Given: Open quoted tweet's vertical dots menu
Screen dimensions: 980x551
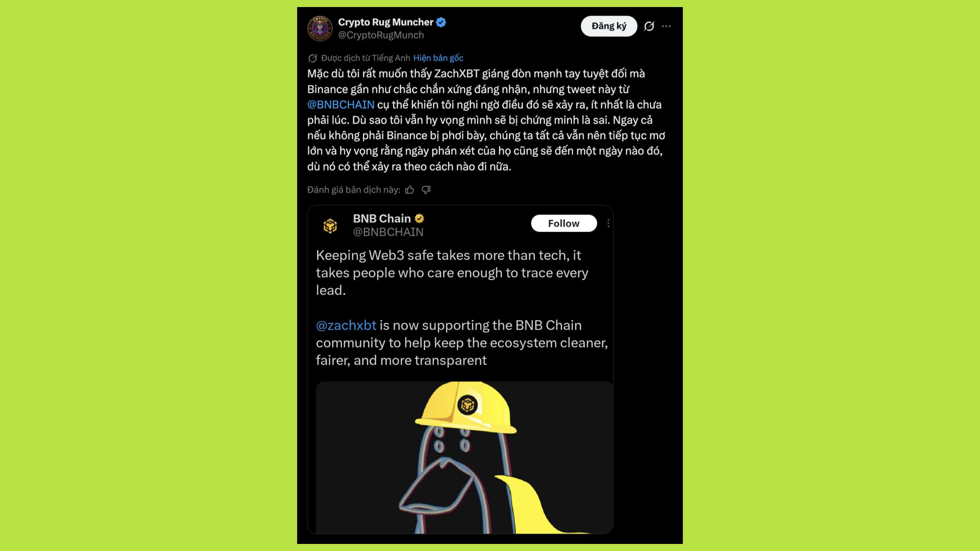Looking at the screenshot, I should tap(608, 223).
